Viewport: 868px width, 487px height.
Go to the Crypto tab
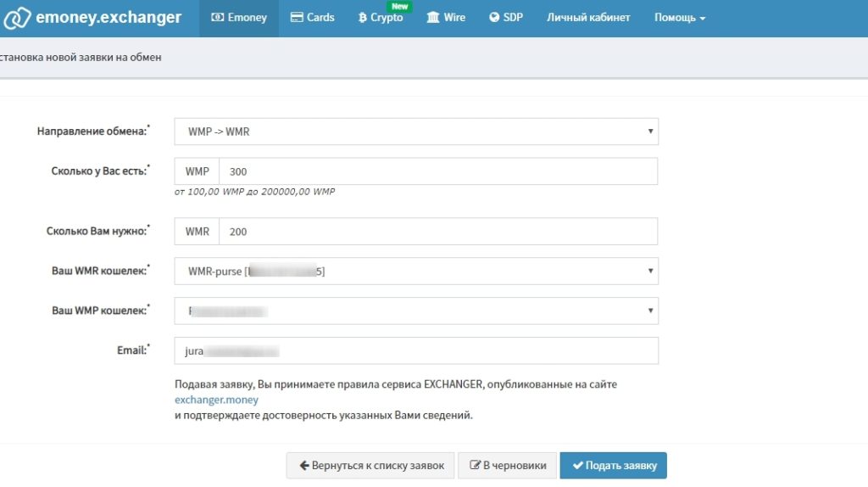[x=381, y=18]
